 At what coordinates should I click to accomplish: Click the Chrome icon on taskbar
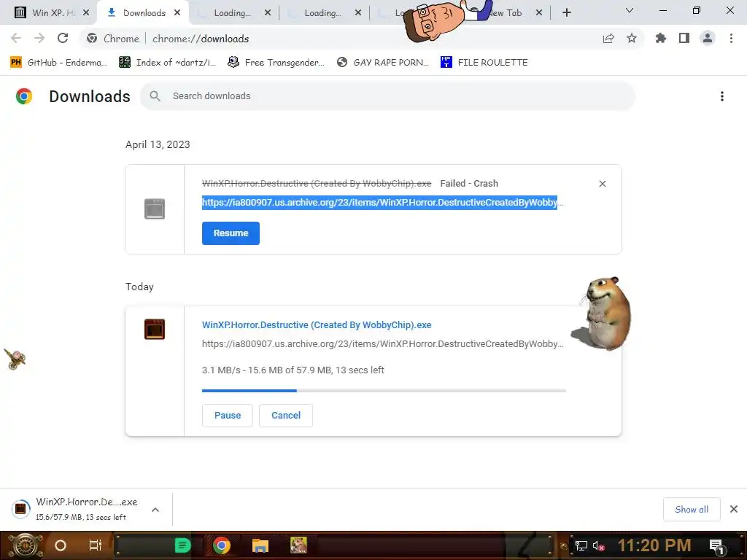[222, 545]
